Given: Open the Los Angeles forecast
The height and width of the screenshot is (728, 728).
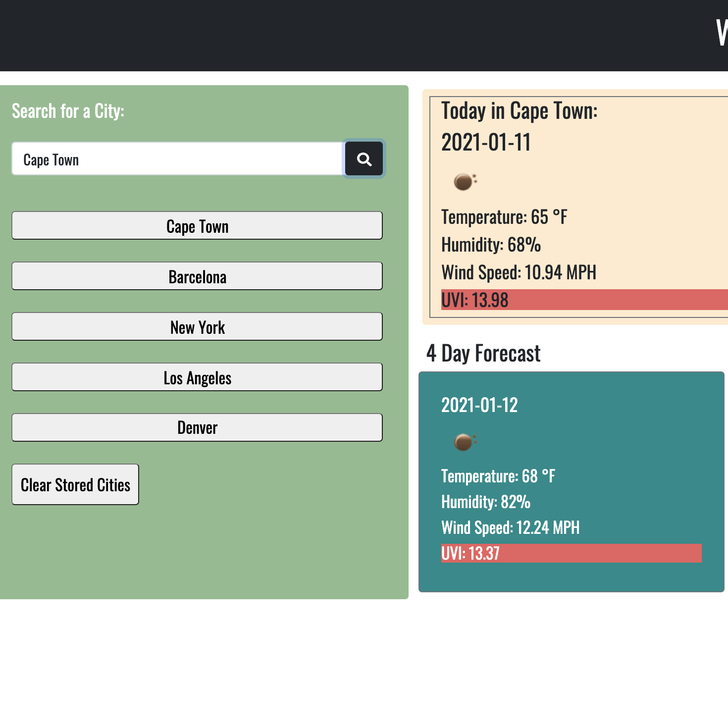Looking at the screenshot, I should [x=197, y=377].
